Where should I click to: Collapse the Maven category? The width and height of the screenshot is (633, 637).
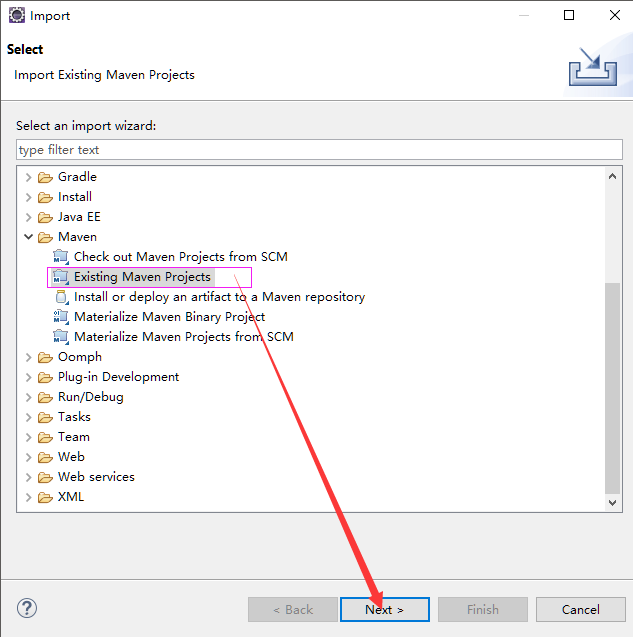click(x=29, y=237)
